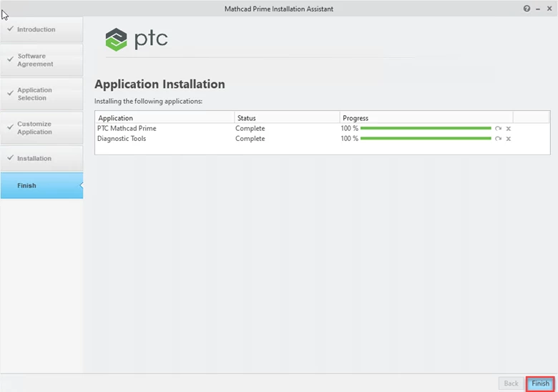Click Introduction step checkmark icon
Viewport: 558px width, 392px height.
pos(10,29)
